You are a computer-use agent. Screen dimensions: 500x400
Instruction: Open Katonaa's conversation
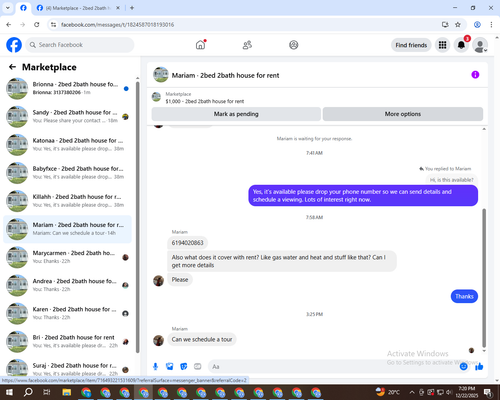click(67, 145)
